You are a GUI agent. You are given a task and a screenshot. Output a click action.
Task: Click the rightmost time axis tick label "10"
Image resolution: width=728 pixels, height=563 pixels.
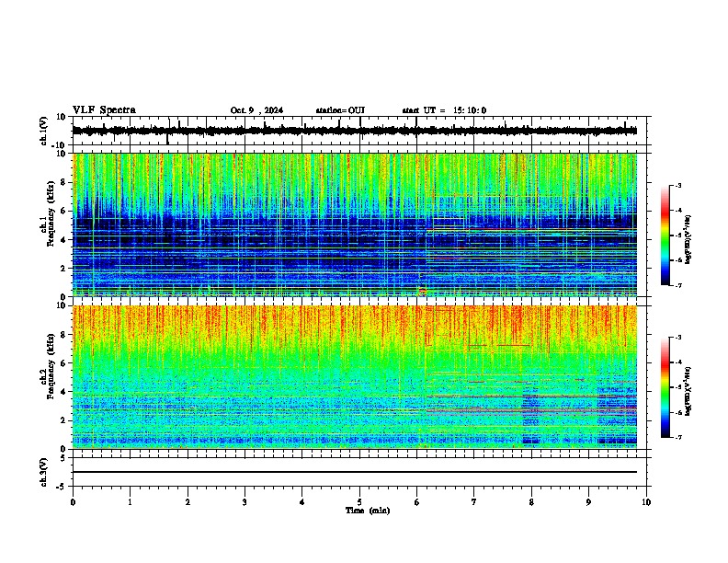[x=646, y=502]
